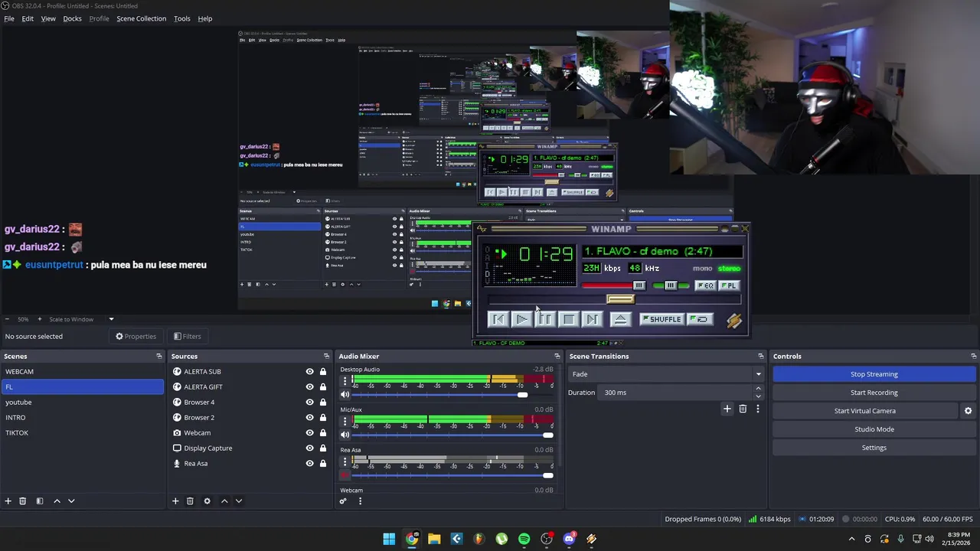The height and width of the screenshot is (551, 980).
Task: Move scene down in Scenes list
Action: click(x=71, y=501)
